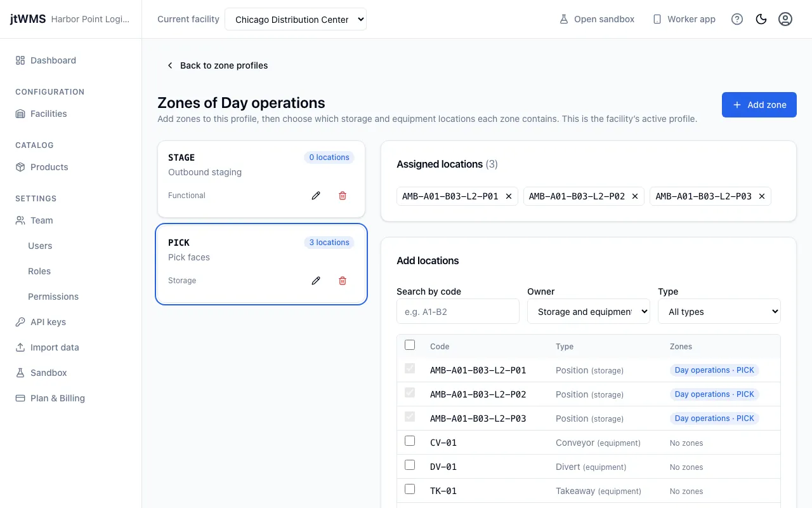This screenshot has width=812, height=508.
Task: Click the Products box icon in sidebar
Action: coord(20,167)
